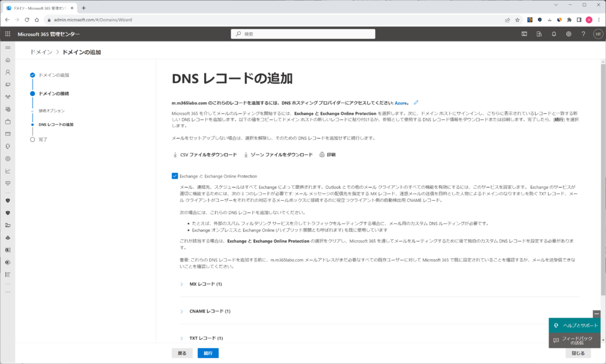The width and height of the screenshot is (606, 364).
Task: Open a new browser tab with plus
Action: [83, 8]
